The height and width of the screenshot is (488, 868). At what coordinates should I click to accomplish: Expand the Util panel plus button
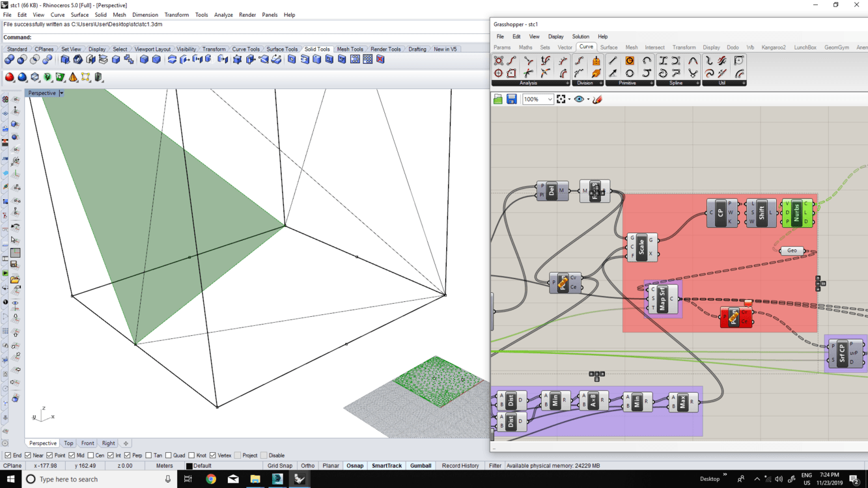[x=744, y=83]
